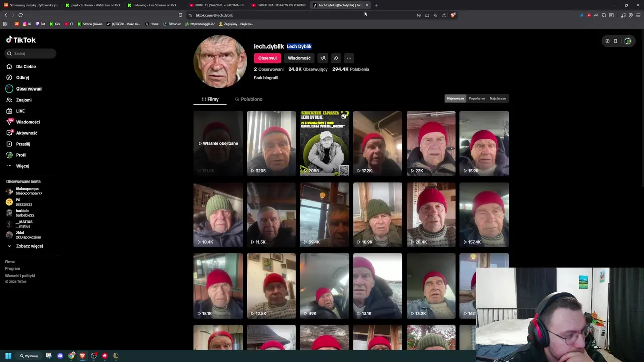Click the Obserwuj button
644x362 pixels.
267,58
